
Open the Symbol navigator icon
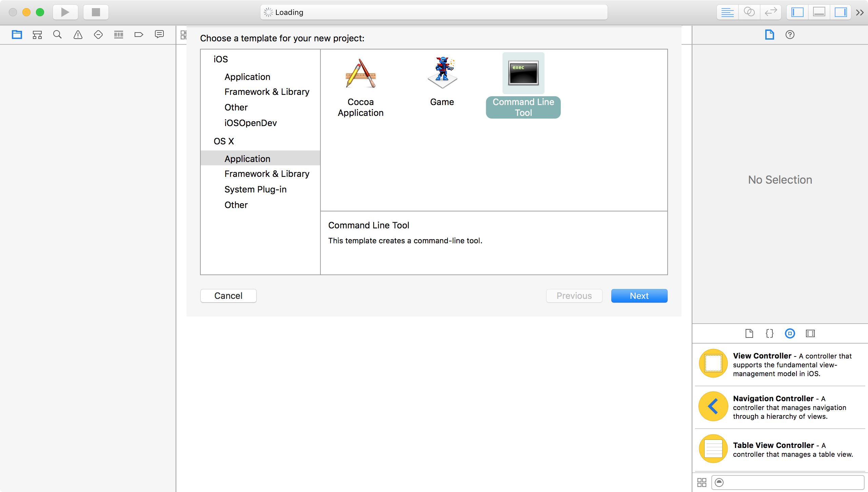[37, 35]
